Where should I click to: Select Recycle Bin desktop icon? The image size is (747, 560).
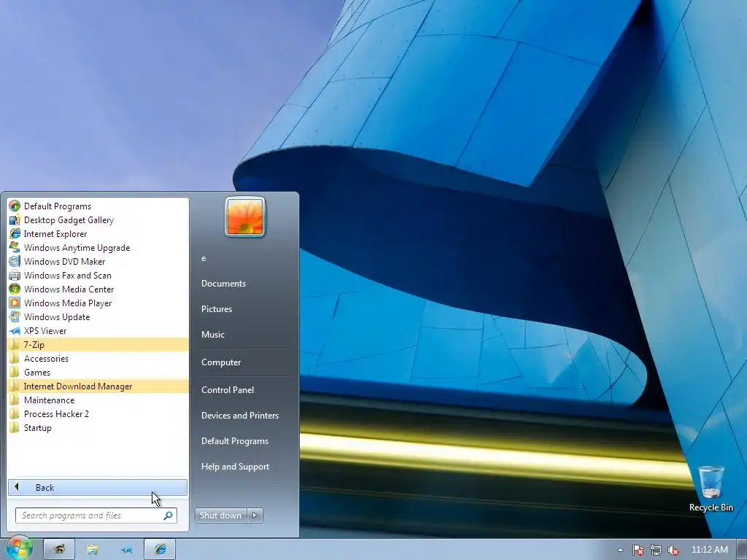pyautogui.click(x=711, y=489)
